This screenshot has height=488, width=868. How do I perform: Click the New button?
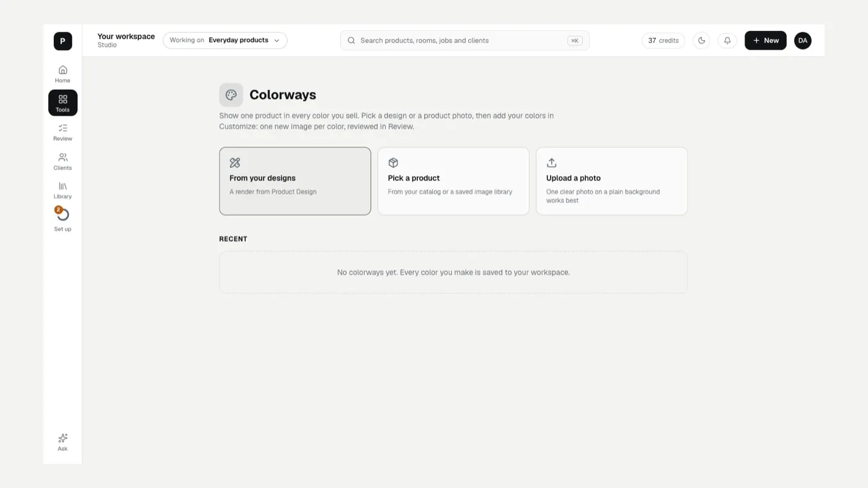point(766,41)
